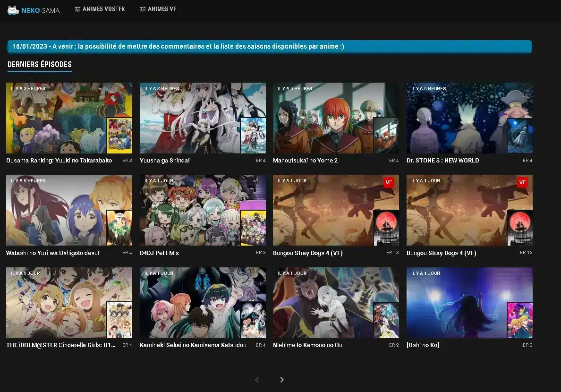Click title link Yuusha ga Shinda!

pos(165,161)
